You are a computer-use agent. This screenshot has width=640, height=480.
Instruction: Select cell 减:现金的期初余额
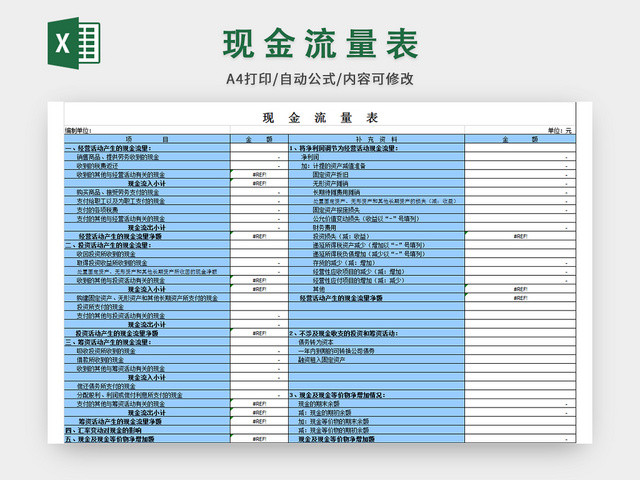(376, 413)
